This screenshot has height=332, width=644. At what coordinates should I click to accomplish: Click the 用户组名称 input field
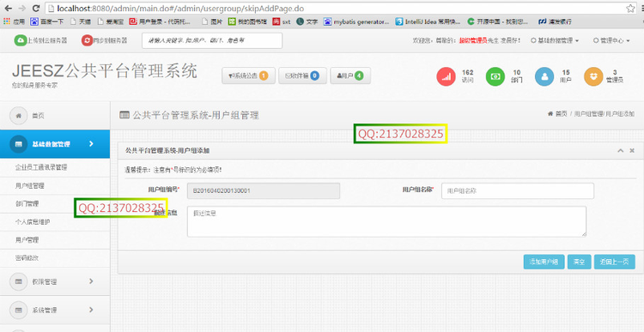[518, 190]
